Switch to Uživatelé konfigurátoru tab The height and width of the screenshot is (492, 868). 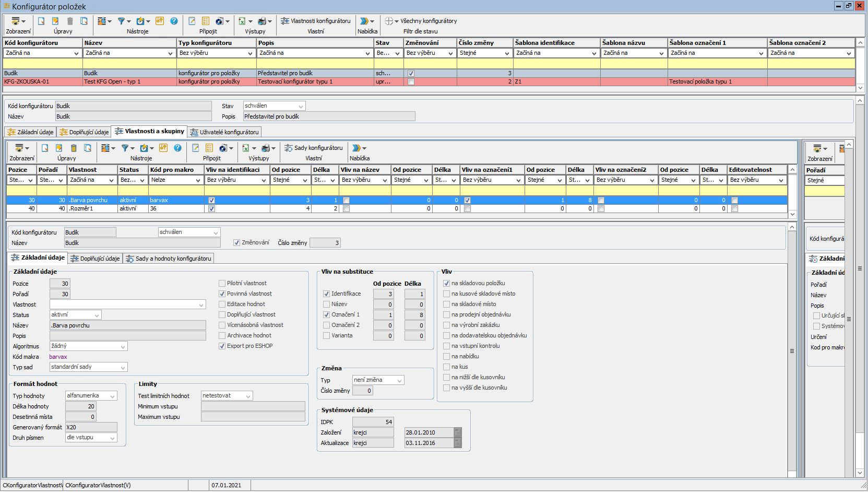(x=224, y=132)
